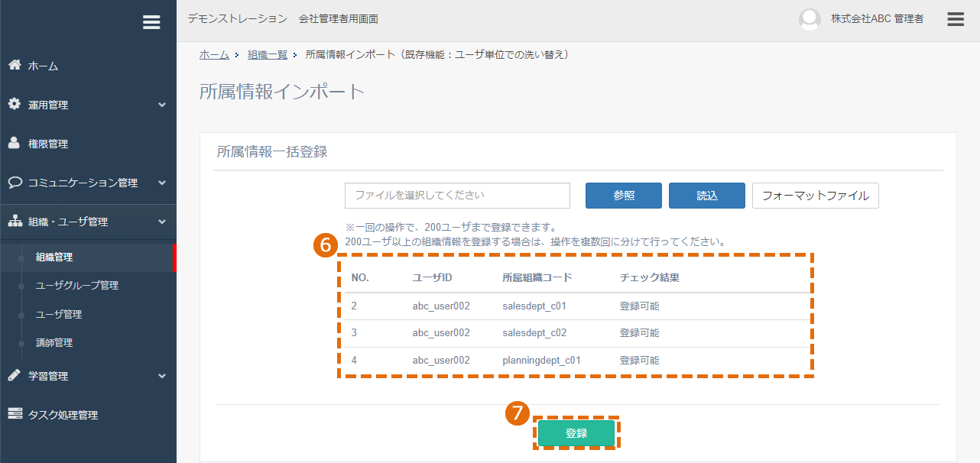Expand the 運用管理 chevron
The image size is (980, 463).
coord(161,105)
